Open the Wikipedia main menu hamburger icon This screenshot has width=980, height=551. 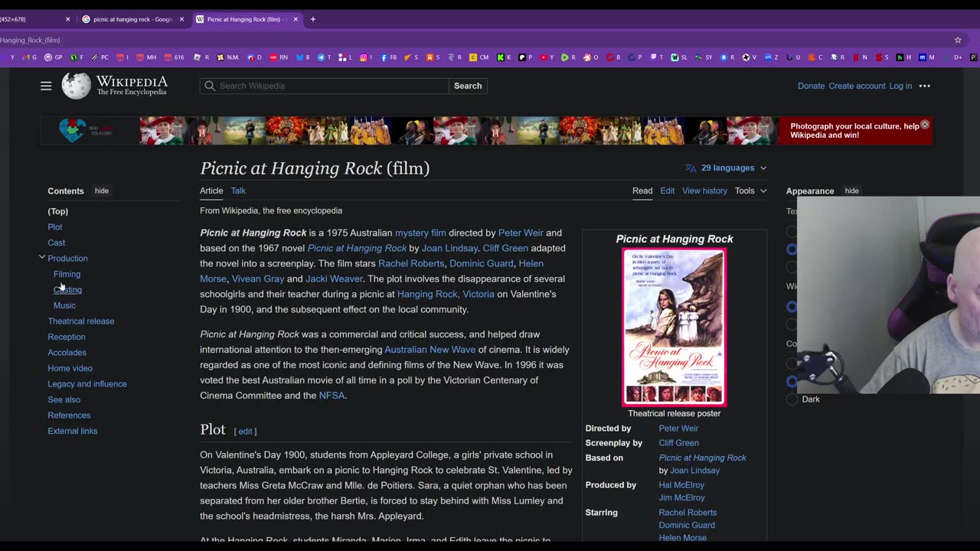[x=46, y=86]
